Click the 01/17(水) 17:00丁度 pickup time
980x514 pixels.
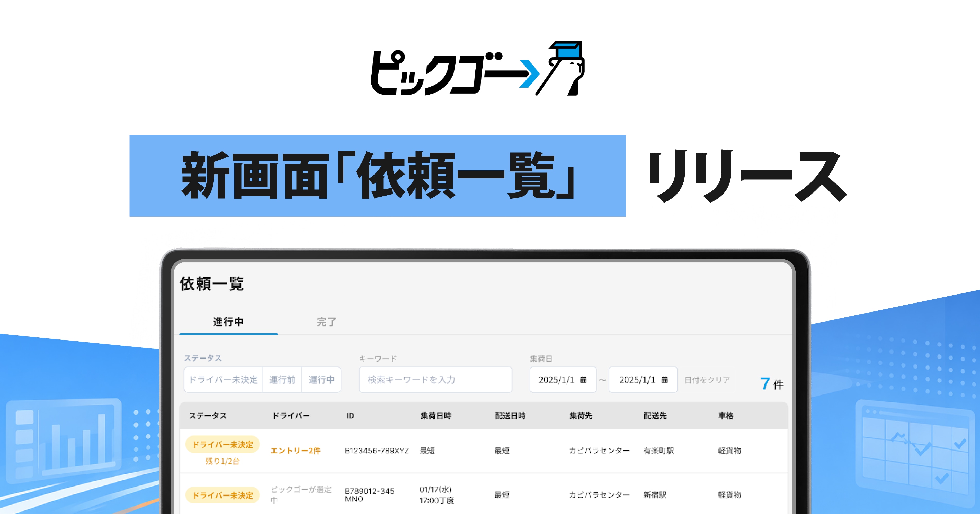pyautogui.click(x=437, y=495)
